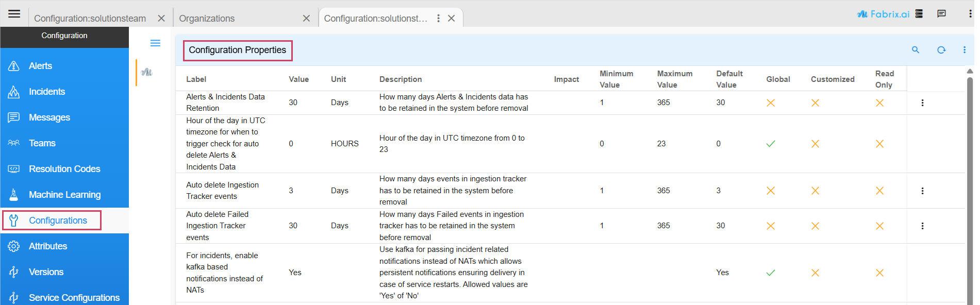980x305 pixels.
Task: Click the Fabrix icon below the sidebar toggle
Action: pos(147,72)
